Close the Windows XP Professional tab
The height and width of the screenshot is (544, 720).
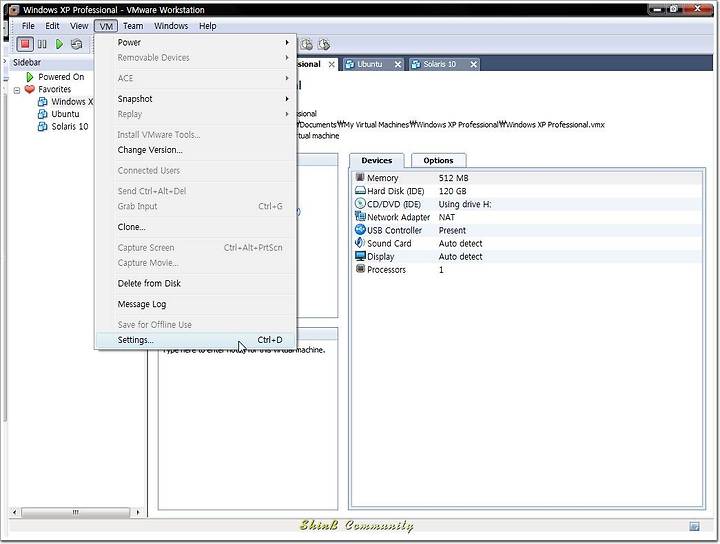[x=332, y=65]
